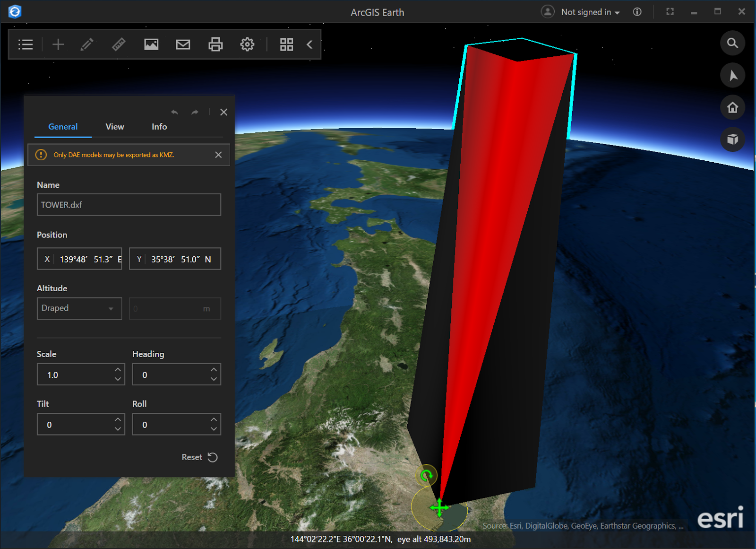Open the Basemap picture icon
The width and height of the screenshot is (756, 549).
(151, 44)
